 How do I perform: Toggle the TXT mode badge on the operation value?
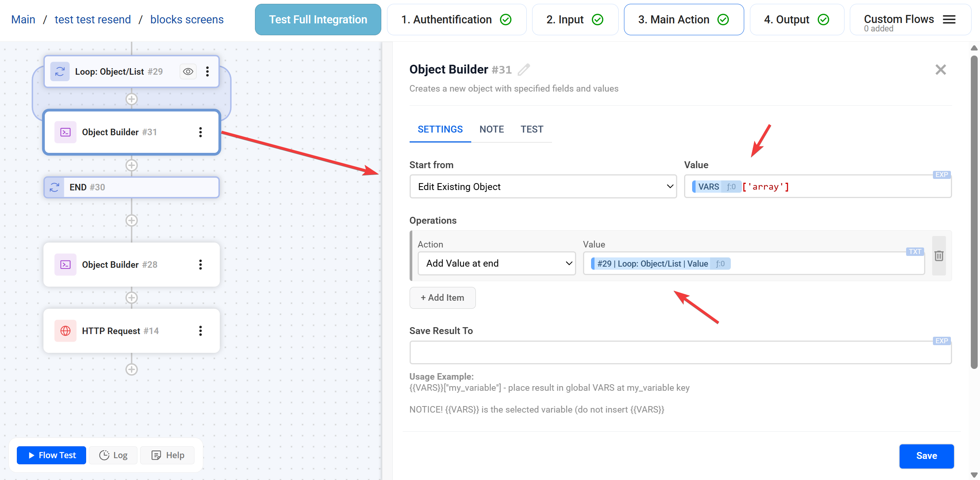pyautogui.click(x=915, y=252)
